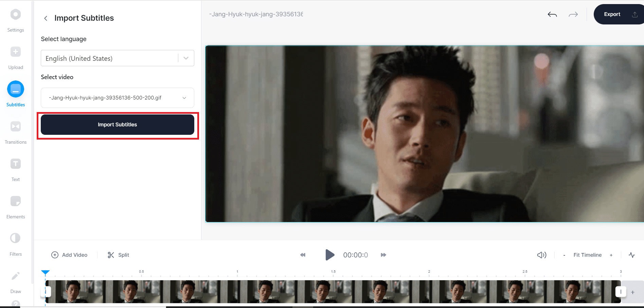
Task: Open the Upload panel
Action: coord(15,55)
